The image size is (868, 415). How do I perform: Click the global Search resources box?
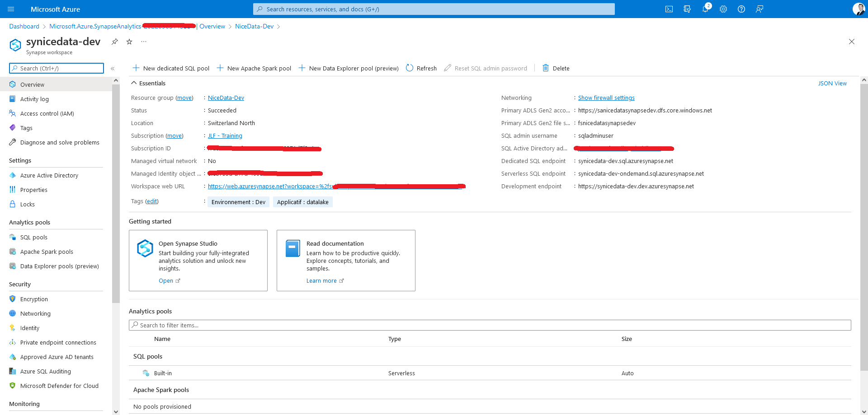coord(434,9)
